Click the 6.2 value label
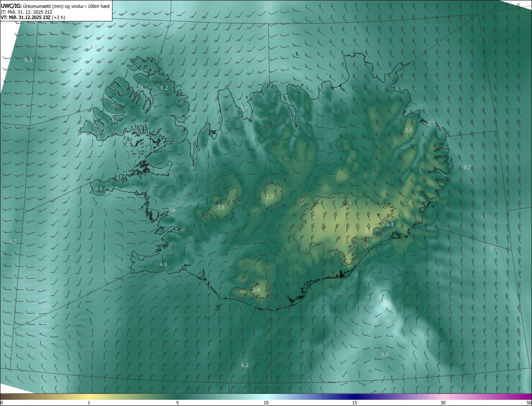This screenshot has width=532, height=406. pyautogui.click(x=245, y=365)
